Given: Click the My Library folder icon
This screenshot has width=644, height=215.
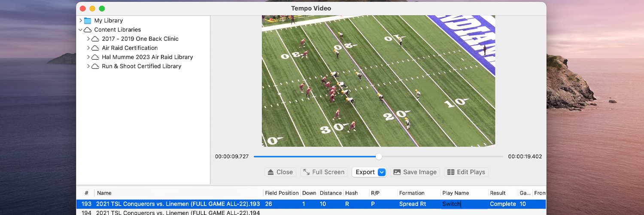Looking at the screenshot, I should point(88,21).
